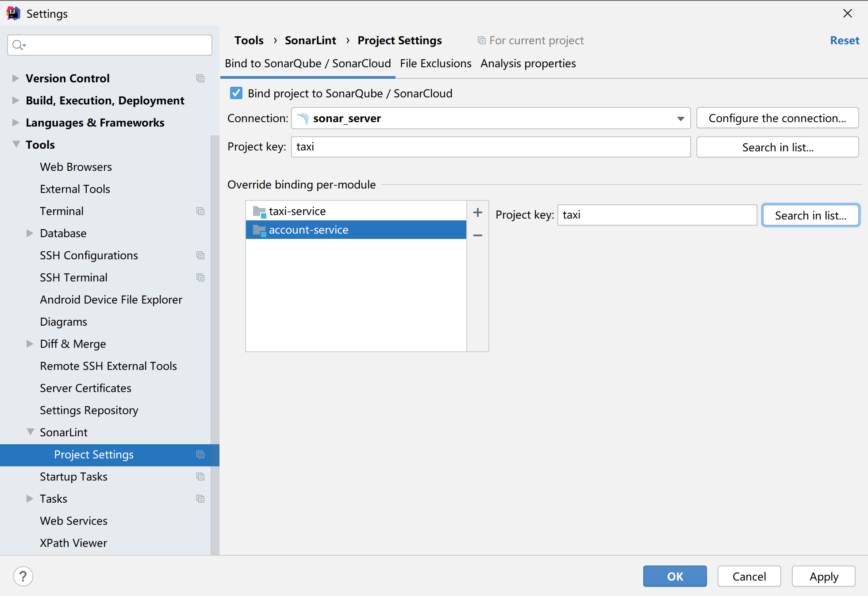
Task: Uncheck Bind project to SonarQube / SonarCloud
Action: (x=236, y=93)
